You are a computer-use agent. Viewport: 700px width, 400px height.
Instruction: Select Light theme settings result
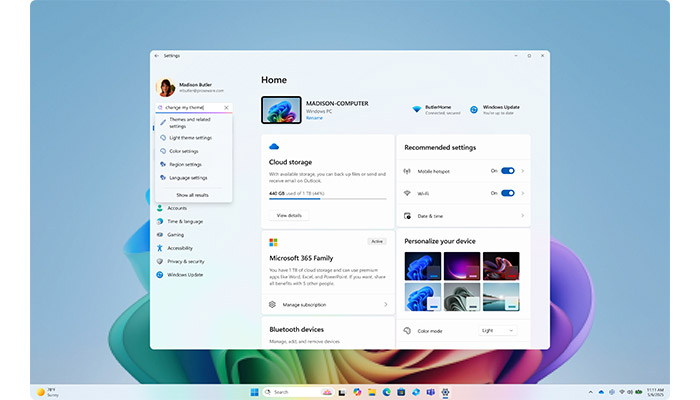(194, 138)
